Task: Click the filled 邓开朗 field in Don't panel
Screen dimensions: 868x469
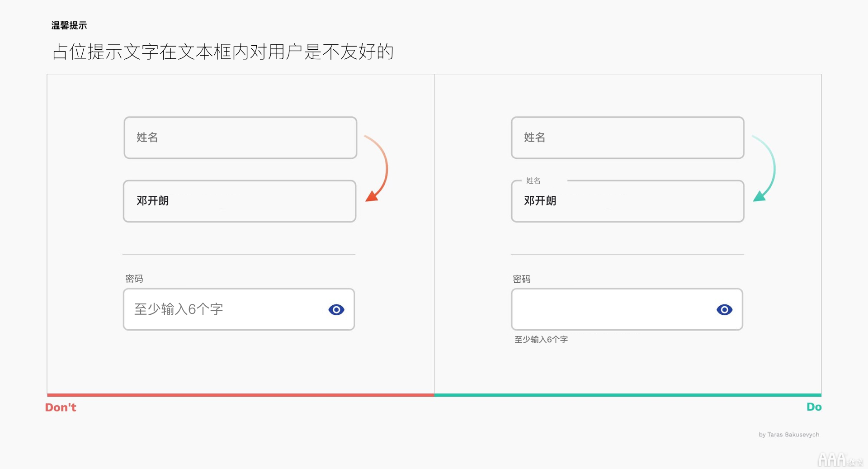Action: click(240, 201)
